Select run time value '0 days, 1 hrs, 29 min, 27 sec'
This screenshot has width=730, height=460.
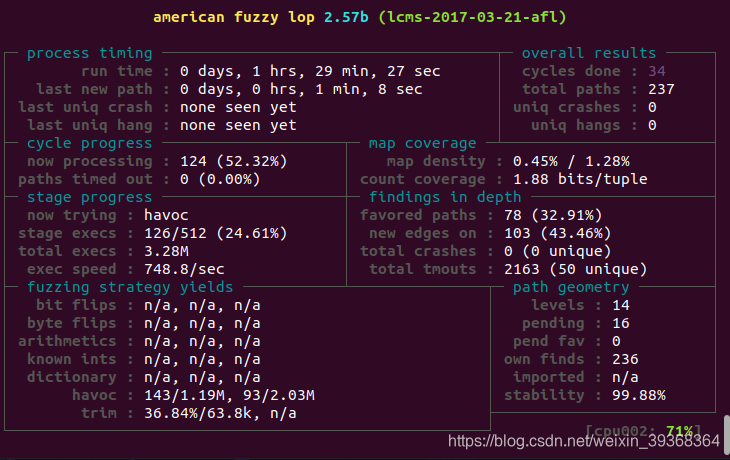click(x=310, y=71)
